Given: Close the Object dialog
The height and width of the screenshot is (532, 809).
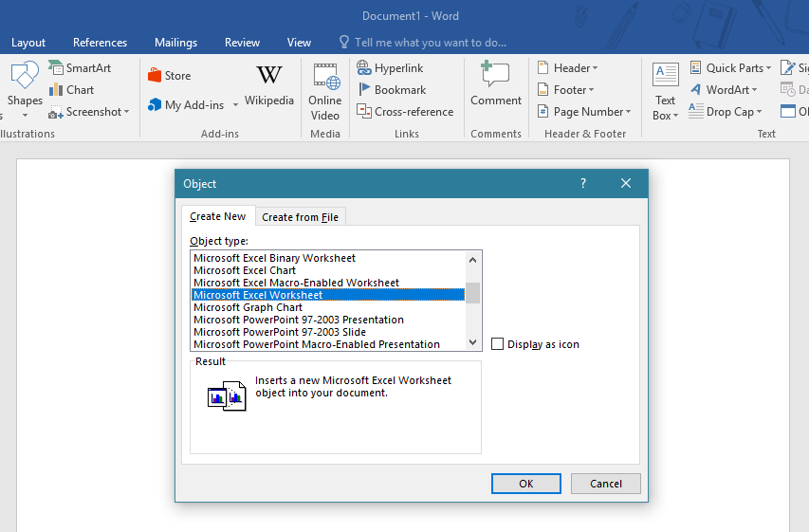Looking at the screenshot, I should point(626,183).
